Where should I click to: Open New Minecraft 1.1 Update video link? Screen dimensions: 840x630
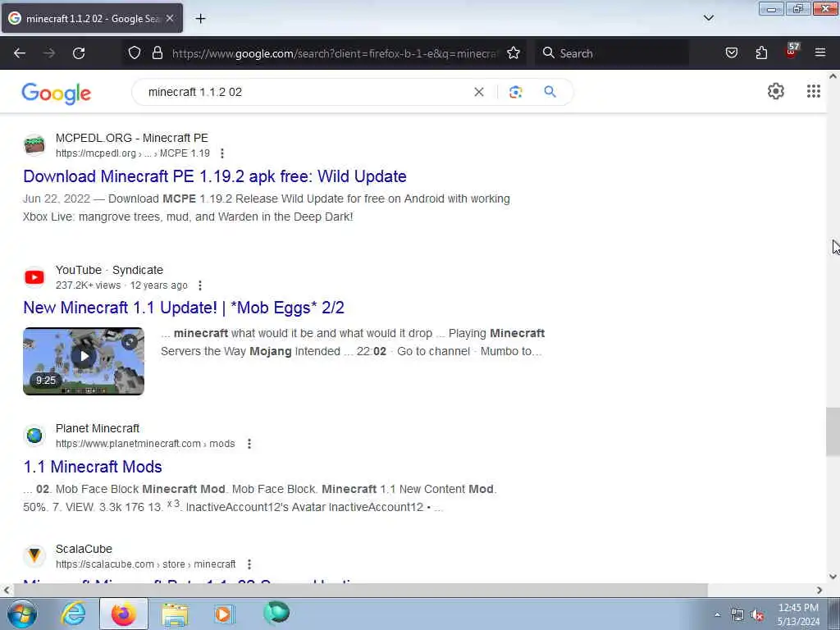(184, 308)
